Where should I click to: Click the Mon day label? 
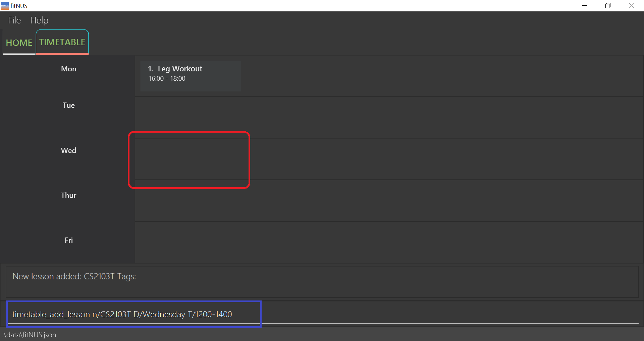pyautogui.click(x=69, y=69)
